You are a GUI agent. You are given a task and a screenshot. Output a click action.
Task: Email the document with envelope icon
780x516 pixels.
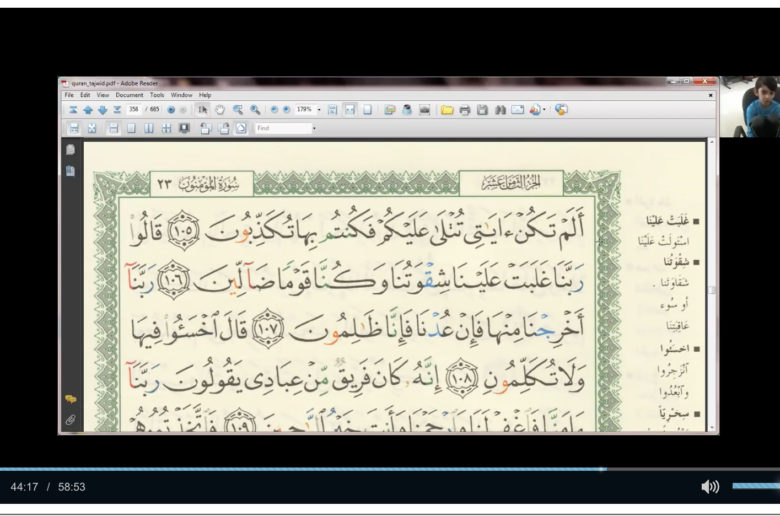(x=517, y=110)
